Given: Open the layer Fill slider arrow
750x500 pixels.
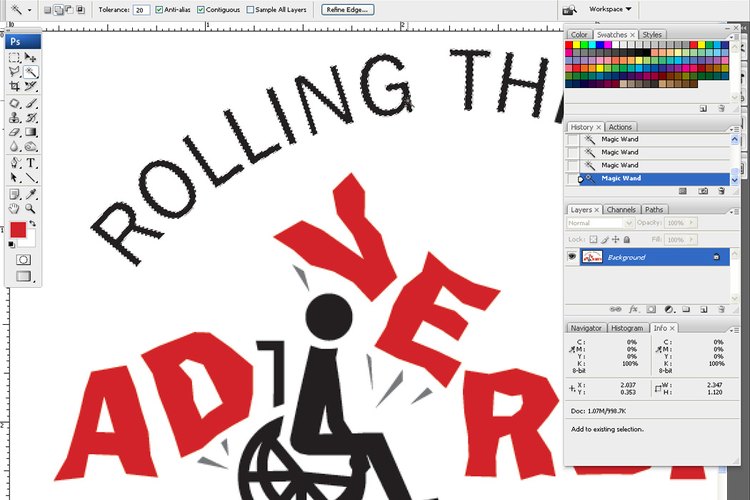Looking at the screenshot, I should point(691,240).
